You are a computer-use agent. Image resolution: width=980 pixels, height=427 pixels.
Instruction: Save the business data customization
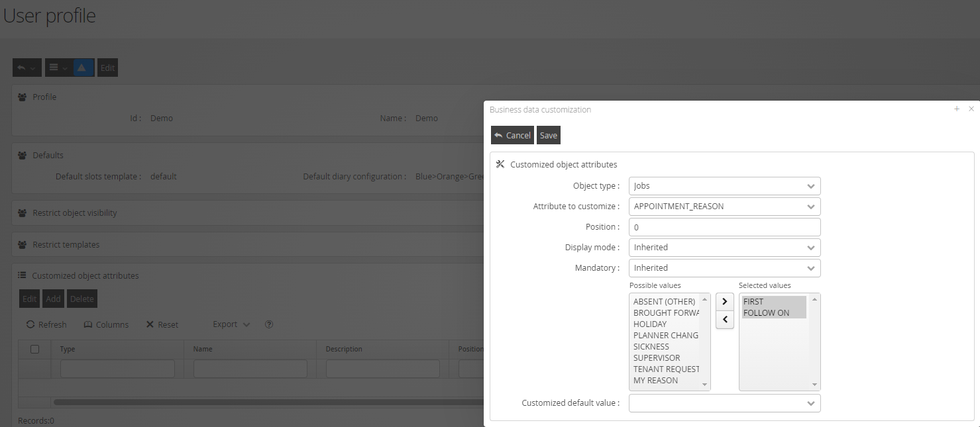549,135
